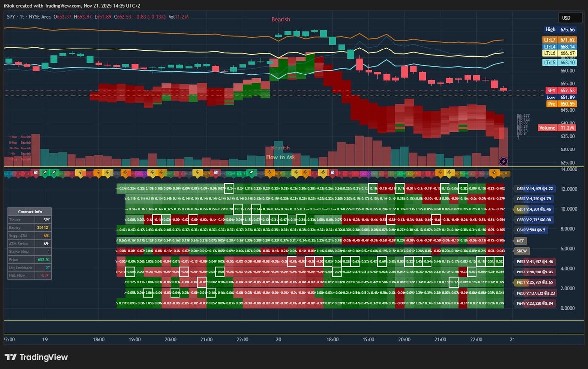Select the O653.37 open value in header
Screen dimensions: 588x369
click(x=62, y=17)
